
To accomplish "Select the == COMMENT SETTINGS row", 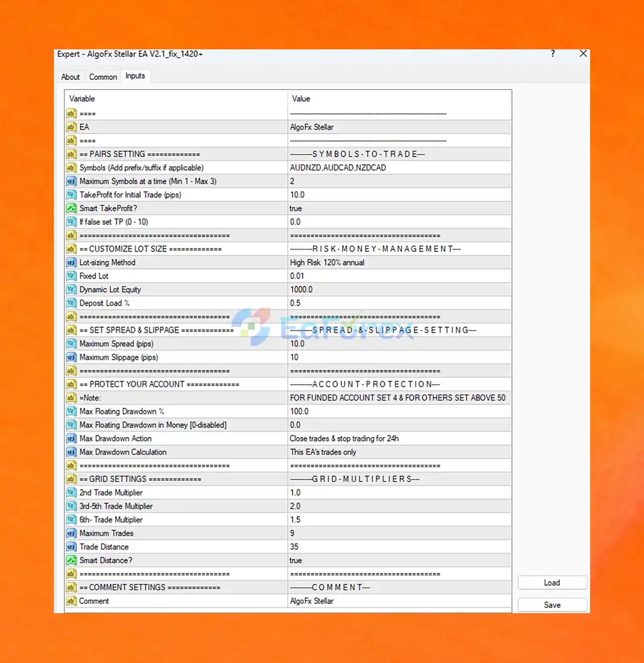I will pyautogui.click(x=288, y=588).
